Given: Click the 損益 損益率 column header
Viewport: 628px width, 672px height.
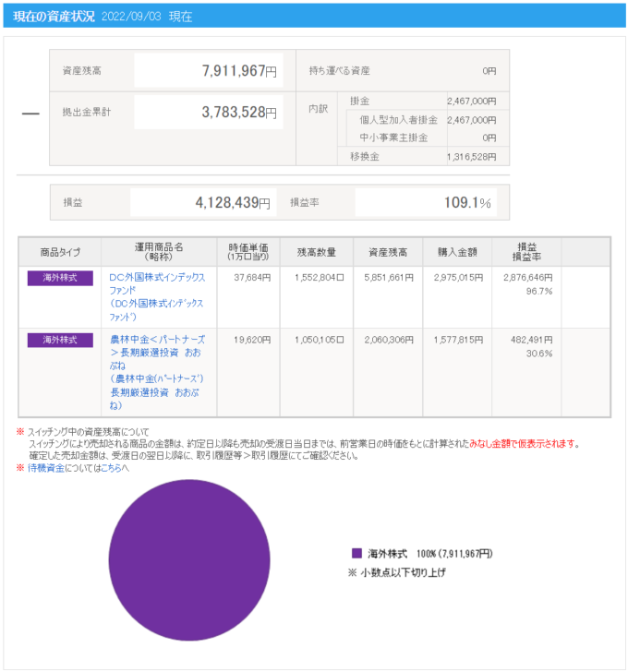Looking at the screenshot, I should 526,252.
